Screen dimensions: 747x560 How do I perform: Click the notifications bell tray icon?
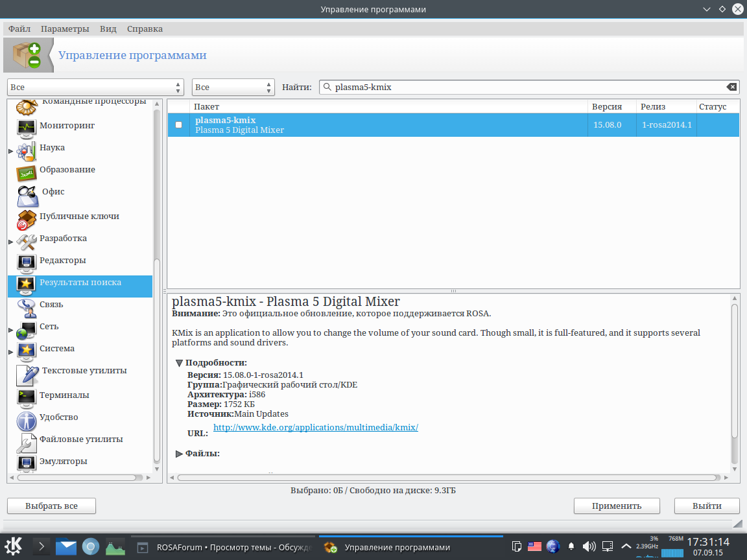click(x=571, y=546)
